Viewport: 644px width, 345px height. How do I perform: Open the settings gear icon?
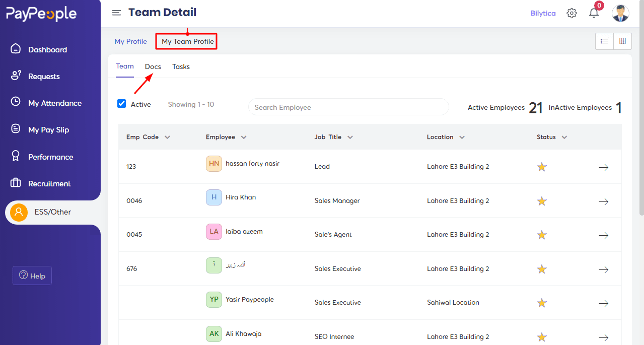571,13
